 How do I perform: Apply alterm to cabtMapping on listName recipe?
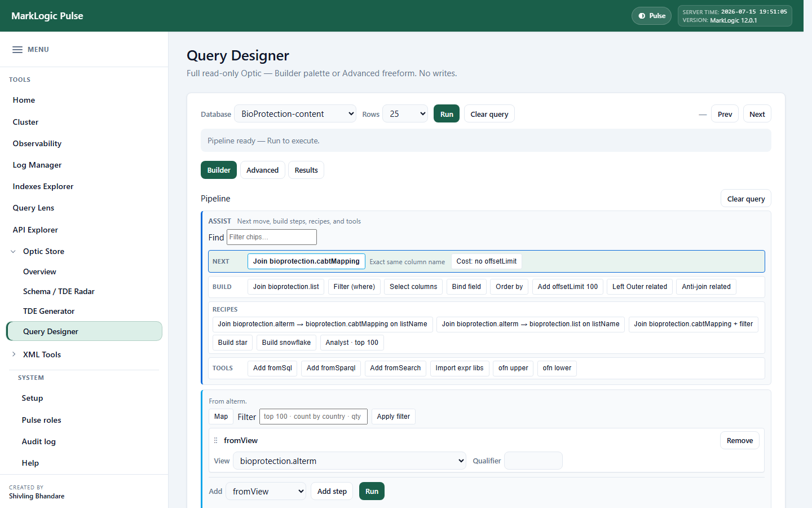click(x=323, y=324)
